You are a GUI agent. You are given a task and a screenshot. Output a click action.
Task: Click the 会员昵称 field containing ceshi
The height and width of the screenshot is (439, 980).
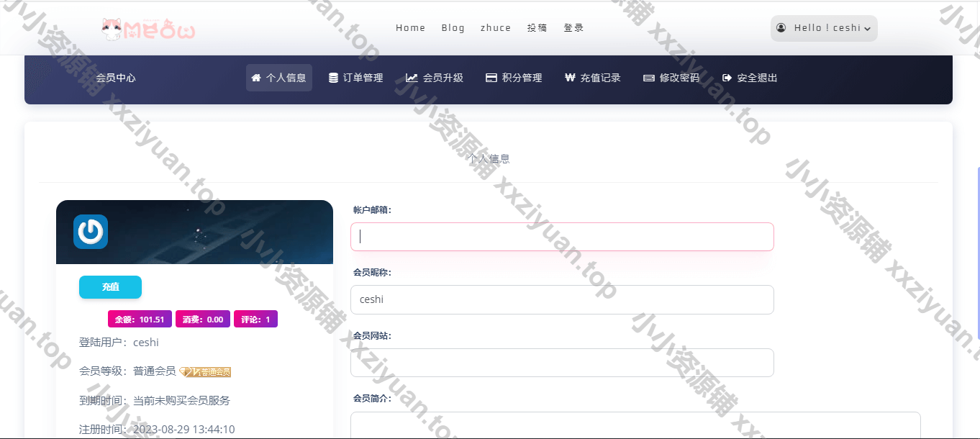(x=561, y=299)
